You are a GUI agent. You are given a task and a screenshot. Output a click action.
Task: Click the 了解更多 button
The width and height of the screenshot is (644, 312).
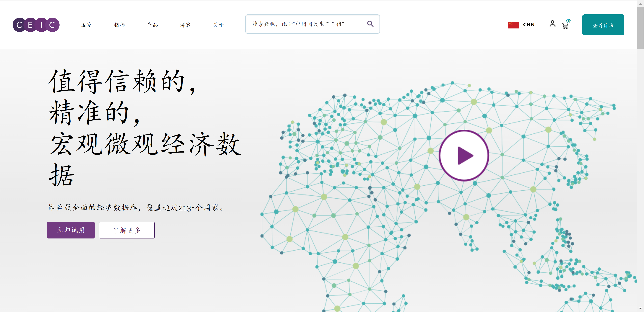(x=126, y=230)
